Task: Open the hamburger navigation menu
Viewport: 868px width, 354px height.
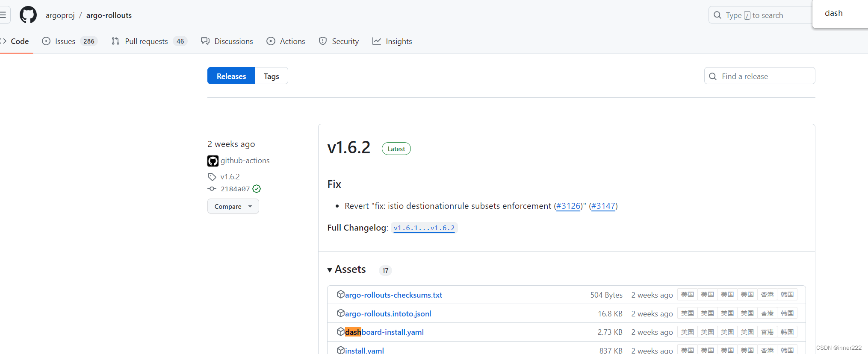Action: click(x=3, y=15)
